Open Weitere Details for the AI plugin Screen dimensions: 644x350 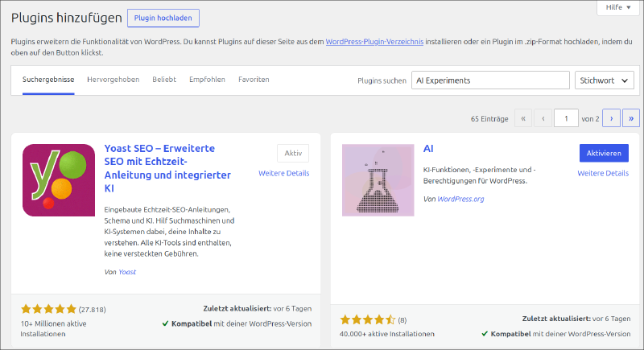pos(603,173)
